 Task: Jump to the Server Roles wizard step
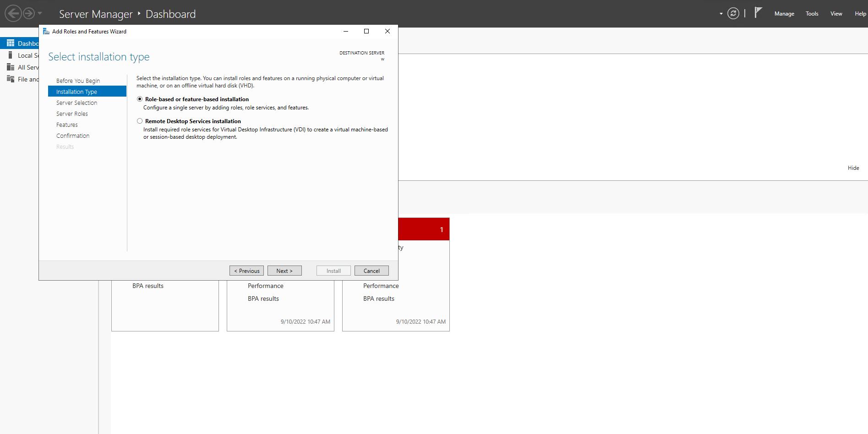pos(72,114)
